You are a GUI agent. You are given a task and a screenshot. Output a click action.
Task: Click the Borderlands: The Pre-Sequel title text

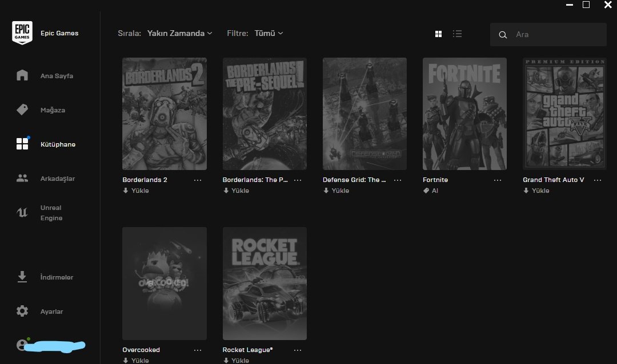tap(255, 180)
